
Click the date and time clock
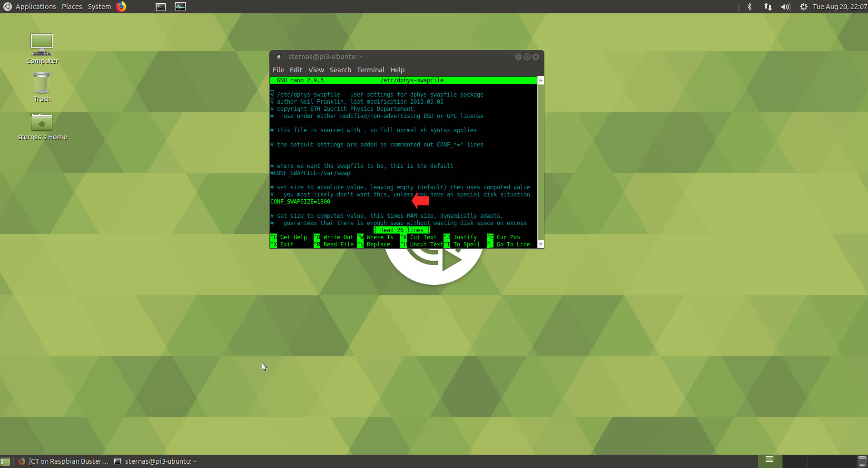pos(840,7)
